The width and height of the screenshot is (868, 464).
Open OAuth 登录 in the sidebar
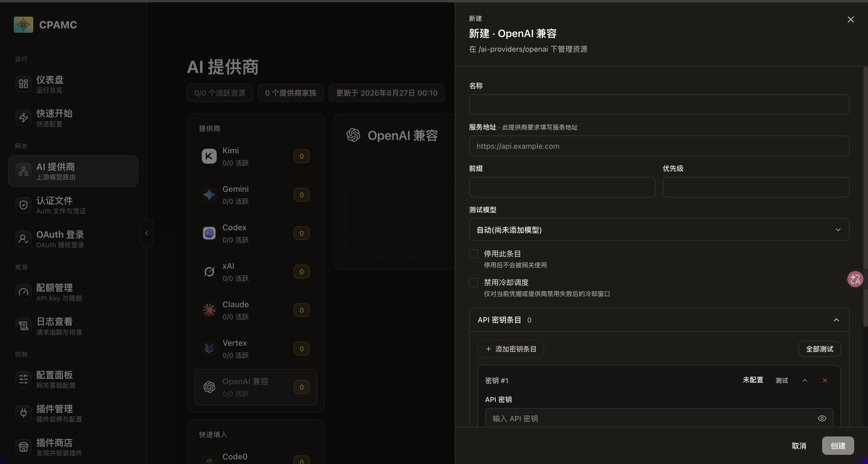coord(73,239)
